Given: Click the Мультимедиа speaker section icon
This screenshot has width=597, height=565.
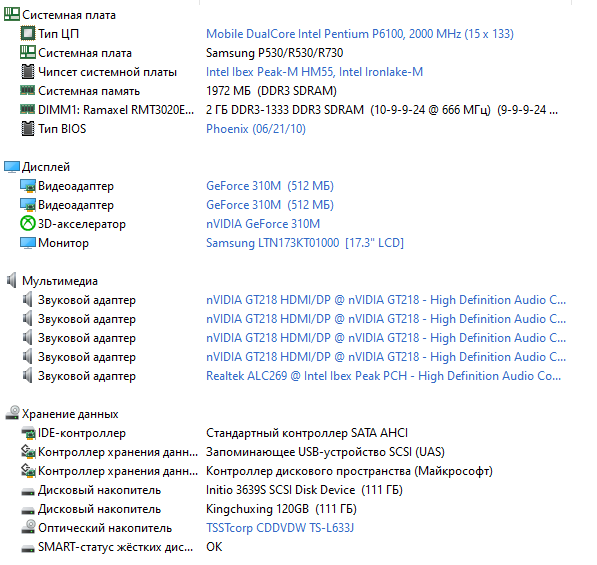Looking at the screenshot, I should 11,281.
